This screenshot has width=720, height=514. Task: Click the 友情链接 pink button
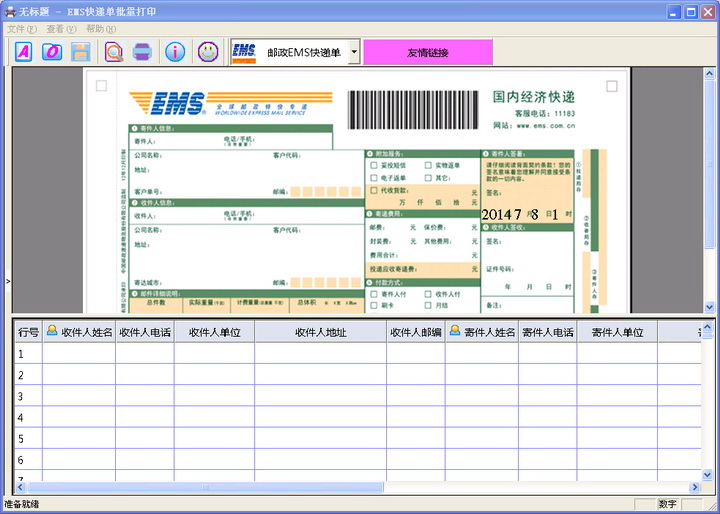[x=428, y=52]
